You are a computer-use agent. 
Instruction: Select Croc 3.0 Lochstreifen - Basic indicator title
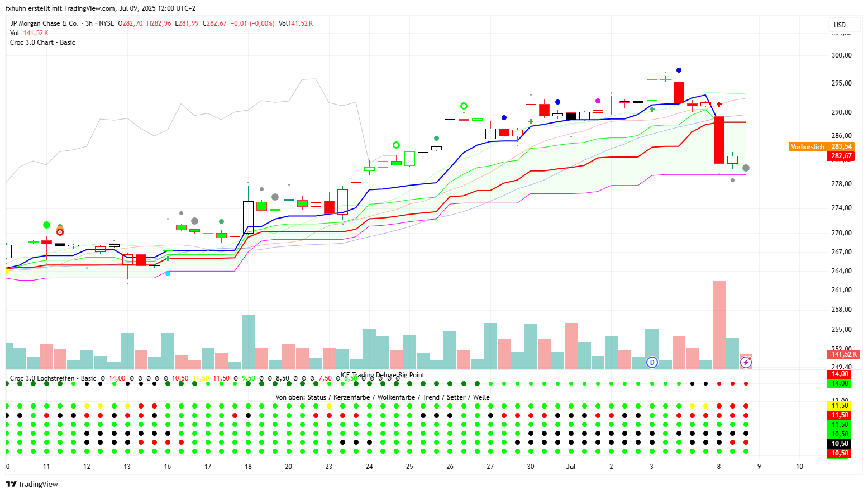click(53, 378)
